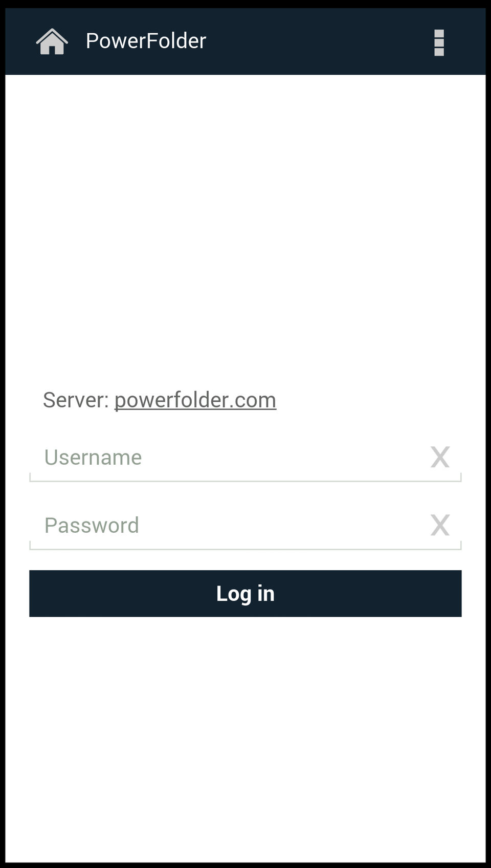
Task: Expand the header options menu
Action: tap(439, 42)
